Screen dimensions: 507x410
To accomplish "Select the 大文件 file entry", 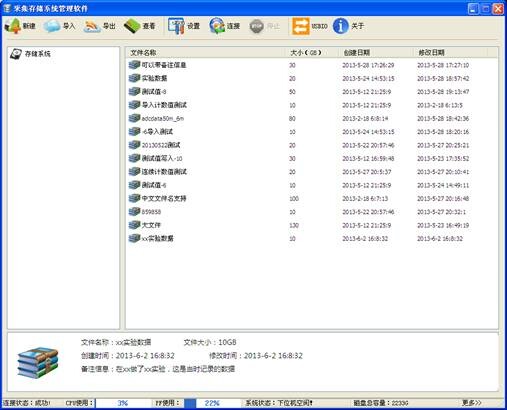I will point(151,225).
